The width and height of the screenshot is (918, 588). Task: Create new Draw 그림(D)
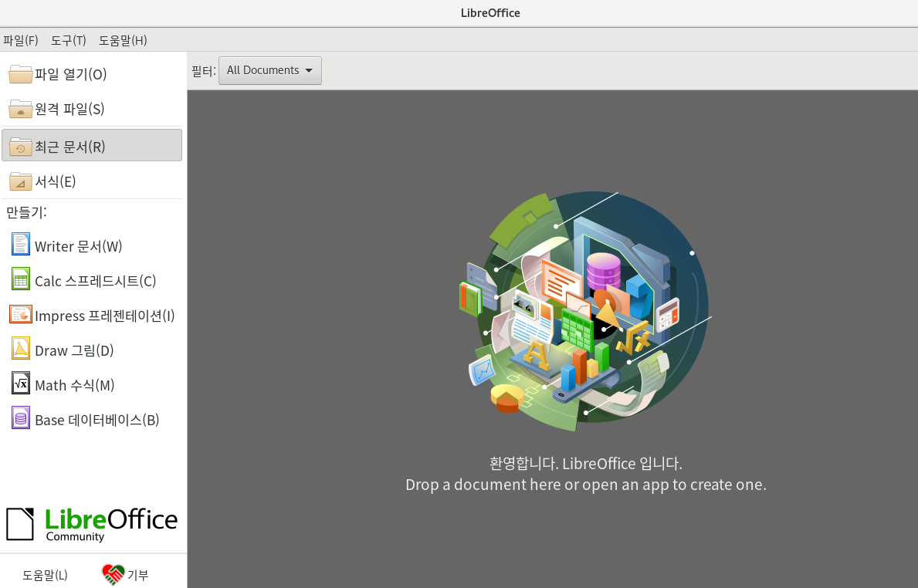click(74, 350)
